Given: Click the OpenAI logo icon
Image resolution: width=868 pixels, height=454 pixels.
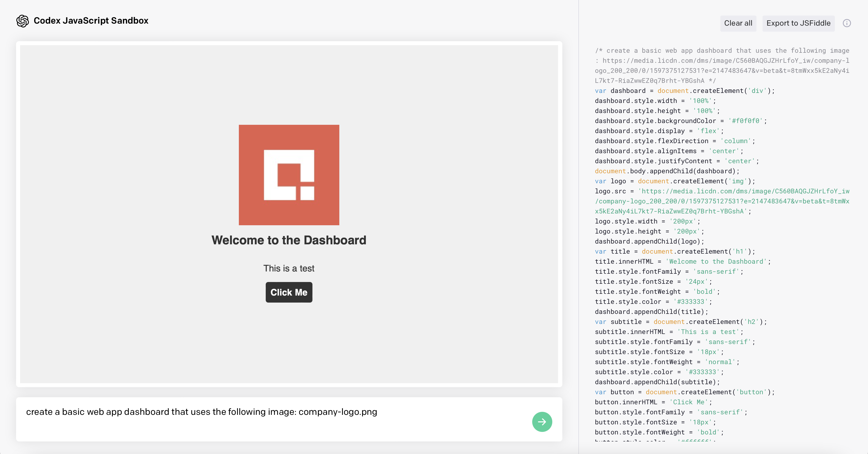Looking at the screenshot, I should pyautogui.click(x=23, y=21).
